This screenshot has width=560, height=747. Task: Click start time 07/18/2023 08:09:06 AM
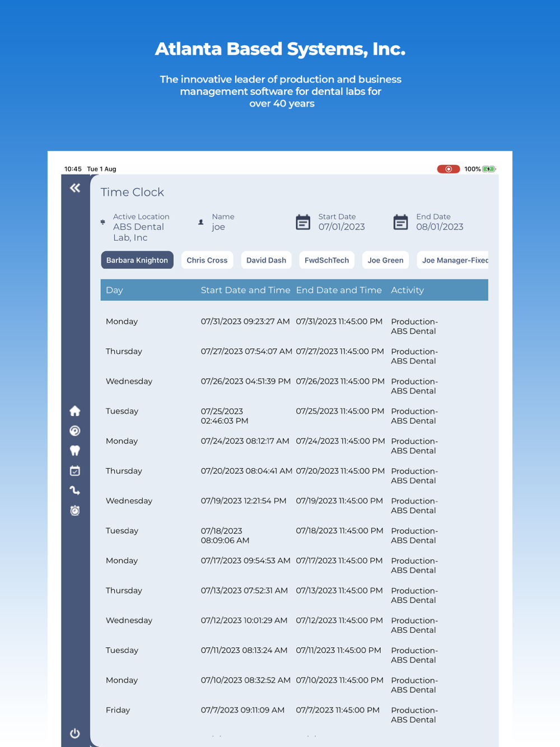pos(225,535)
